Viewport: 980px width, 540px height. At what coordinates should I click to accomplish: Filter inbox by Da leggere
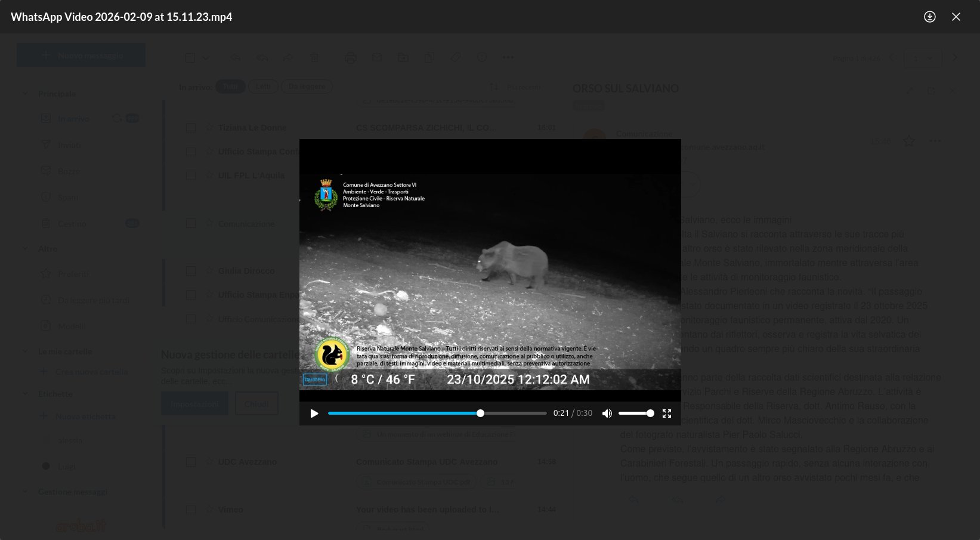point(307,87)
